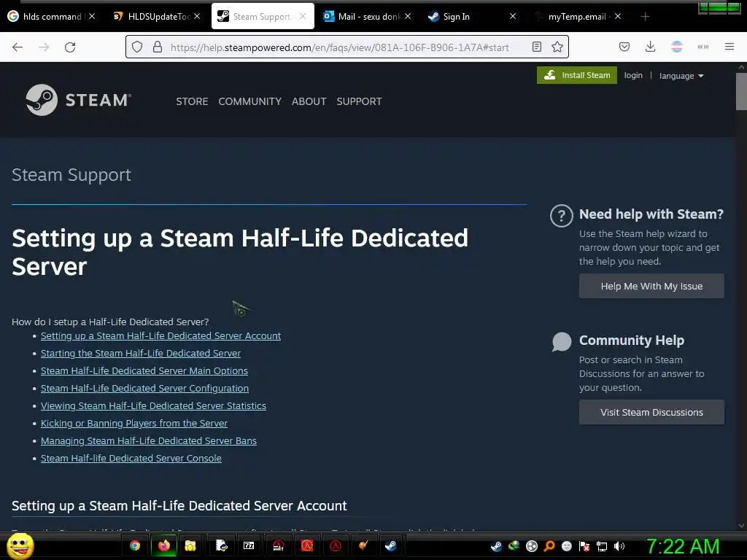The height and width of the screenshot is (560, 747).
Task: Close the hlds command tab
Action: 93,16
